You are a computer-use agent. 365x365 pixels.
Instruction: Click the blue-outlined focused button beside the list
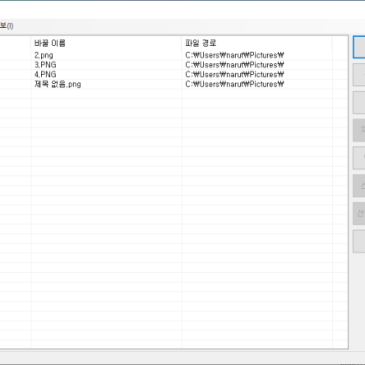click(x=359, y=47)
